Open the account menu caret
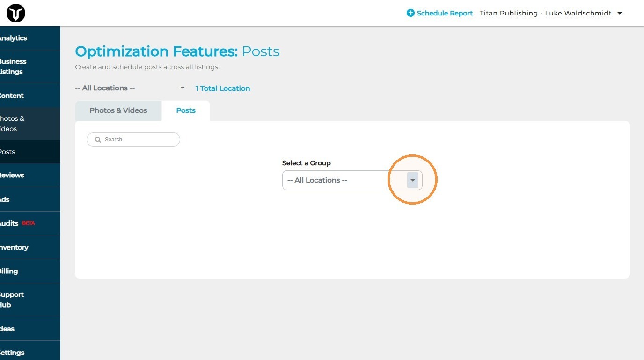The height and width of the screenshot is (360, 644). point(620,13)
